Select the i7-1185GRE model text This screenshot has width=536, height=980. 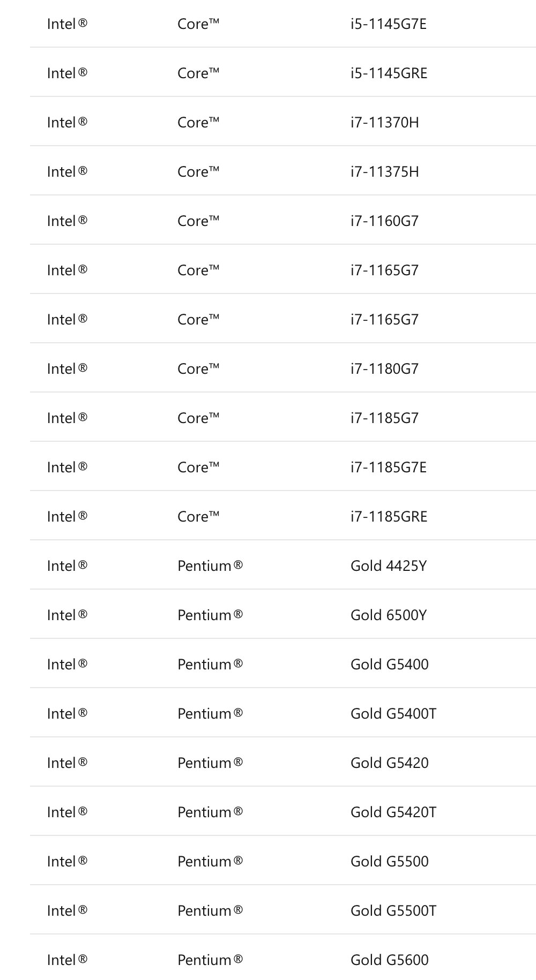[389, 517]
